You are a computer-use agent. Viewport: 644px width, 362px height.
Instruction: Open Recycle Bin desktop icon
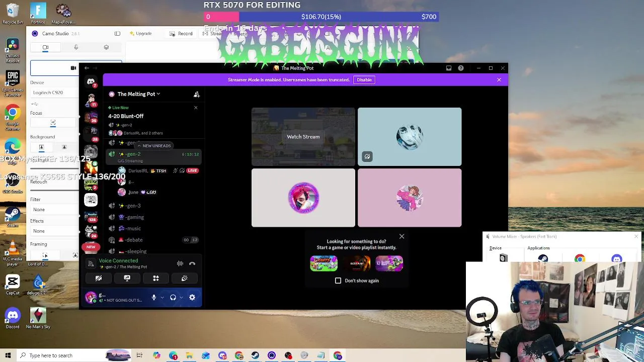coord(13,14)
